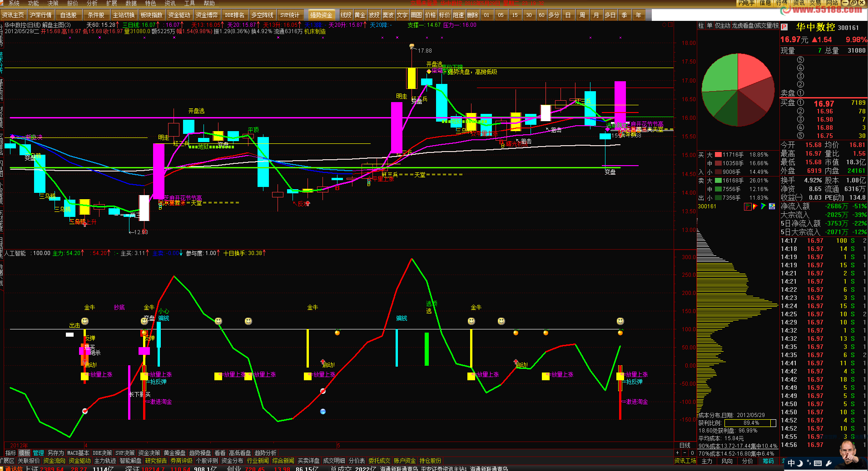Open the 成交明细 bottom tab
The width and height of the screenshot is (868, 471).
[x=334, y=461]
